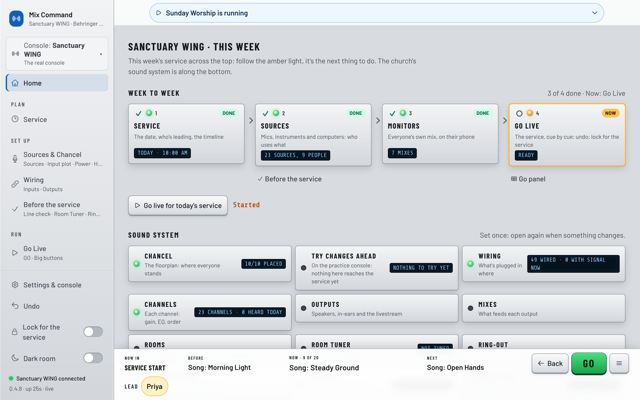The height and width of the screenshot is (400, 640).
Task: Select Home in the sidebar
Action: click(57, 83)
